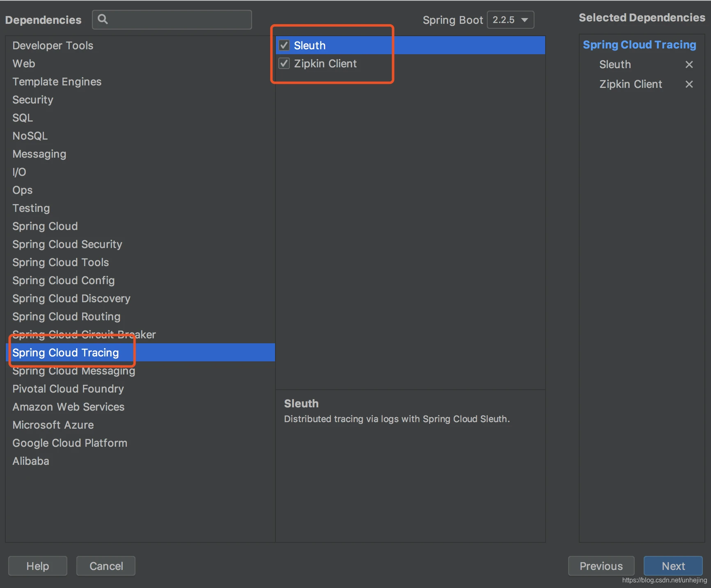The width and height of the screenshot is (711, 588).
Task: Focus the dependencies search field
Action: click(172, 20)
